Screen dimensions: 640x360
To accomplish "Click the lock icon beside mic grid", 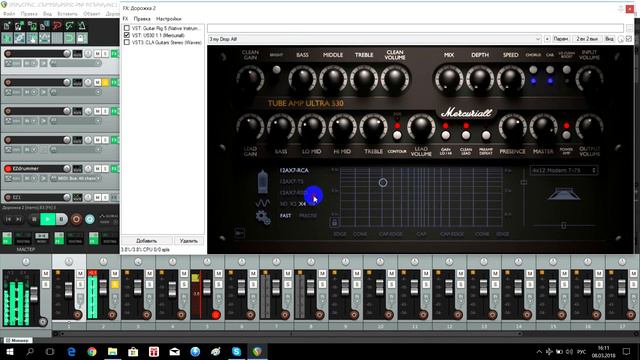I will coord(334,222).
